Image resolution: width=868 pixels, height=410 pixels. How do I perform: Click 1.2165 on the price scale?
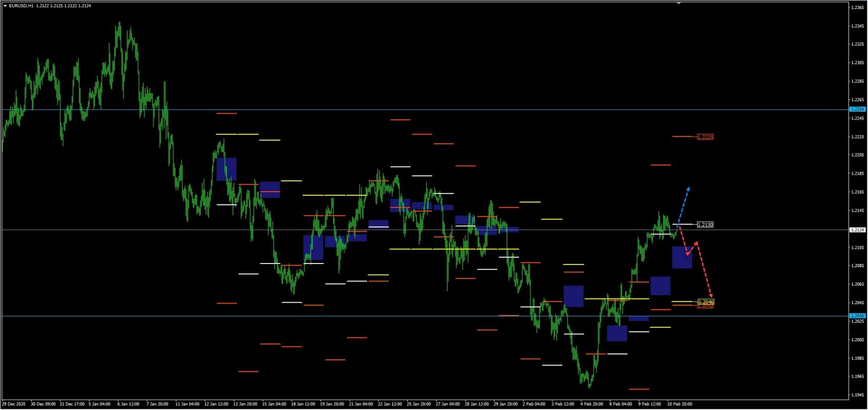coord(857,192)
